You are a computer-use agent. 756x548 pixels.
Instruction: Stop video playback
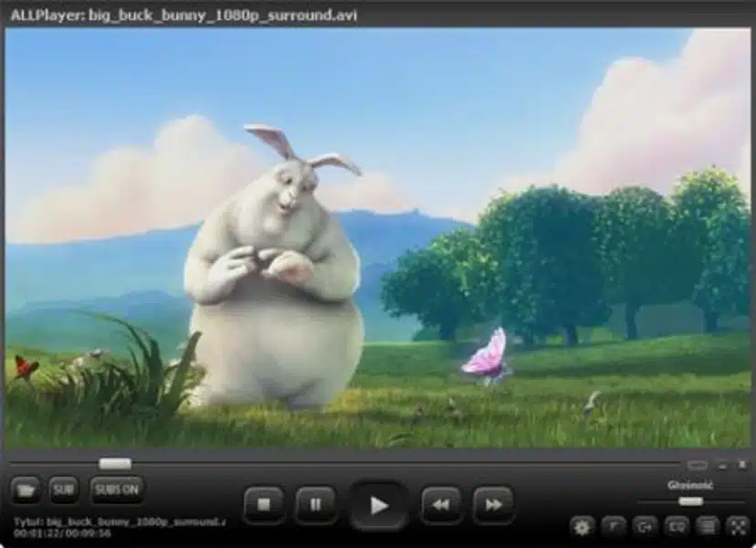point(264,504)
